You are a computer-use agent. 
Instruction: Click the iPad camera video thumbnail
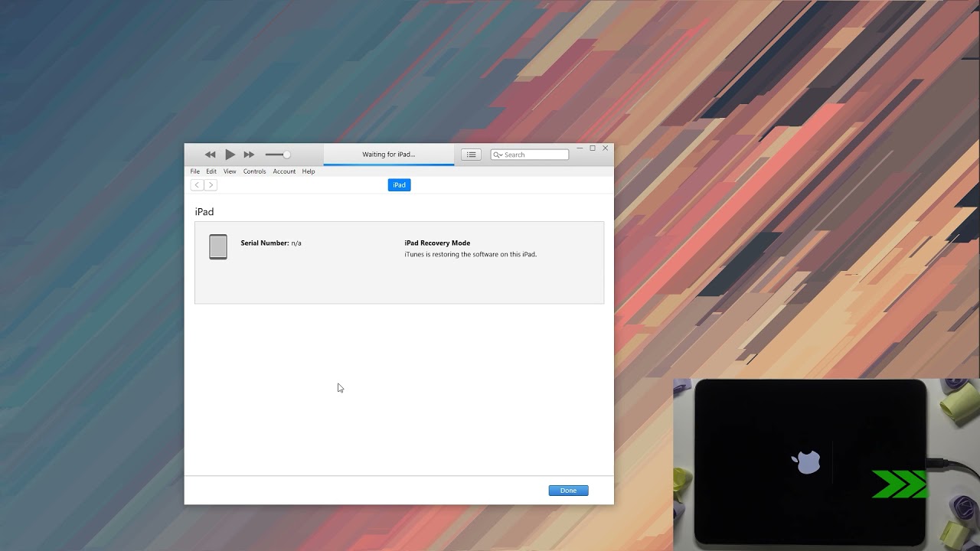coord(826,465)
